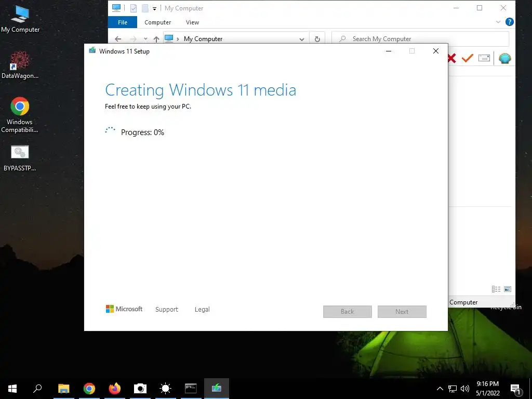Open My Computer desktop icon
532x399 pixels.
[20, 19]
